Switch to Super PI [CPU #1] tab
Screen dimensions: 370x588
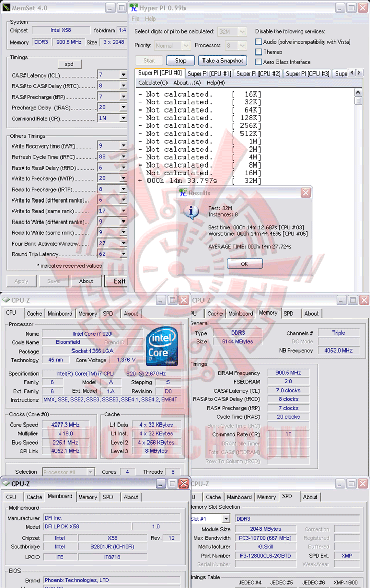tap(209, 73)
